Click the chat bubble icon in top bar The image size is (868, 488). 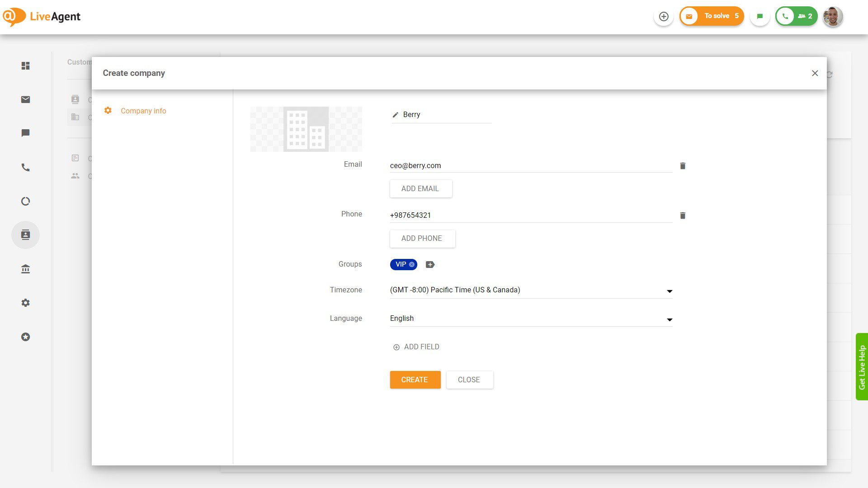[x=759, y=16]
